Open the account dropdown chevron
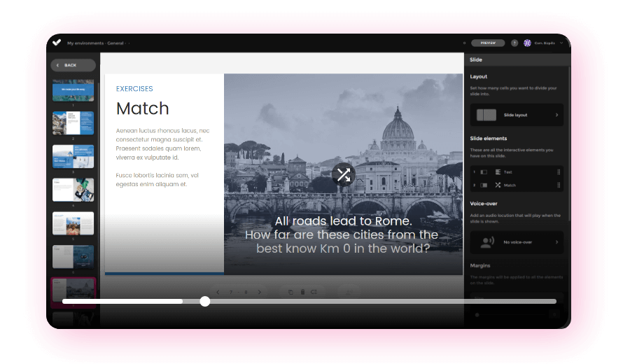The width and height of the screenshot is (623, 364). coord(561,43)
